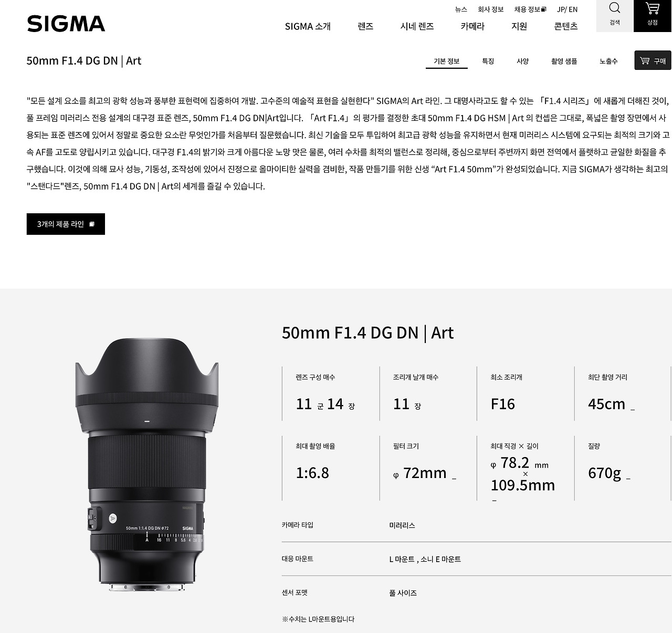Open the 시네 렌즈 menu
672x633 pixels.
tap(417, 26)
